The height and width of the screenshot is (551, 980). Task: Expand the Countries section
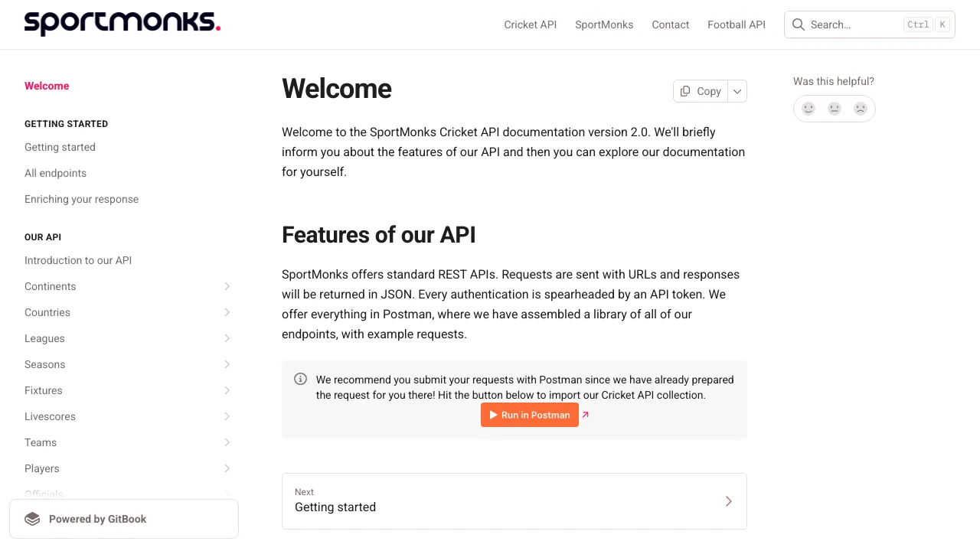point(227,312)
